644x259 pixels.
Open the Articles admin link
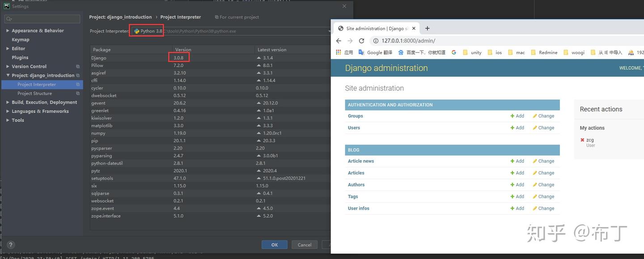click(x=356, y=173)
